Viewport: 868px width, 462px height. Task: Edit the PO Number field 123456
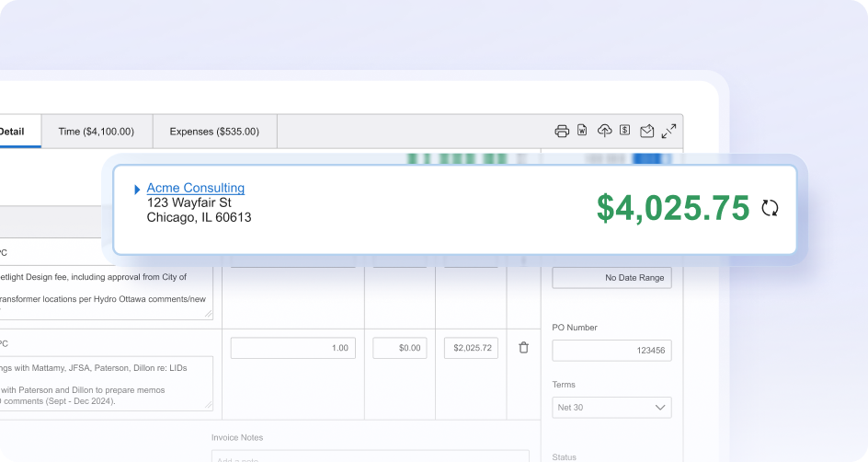(611, 350)
